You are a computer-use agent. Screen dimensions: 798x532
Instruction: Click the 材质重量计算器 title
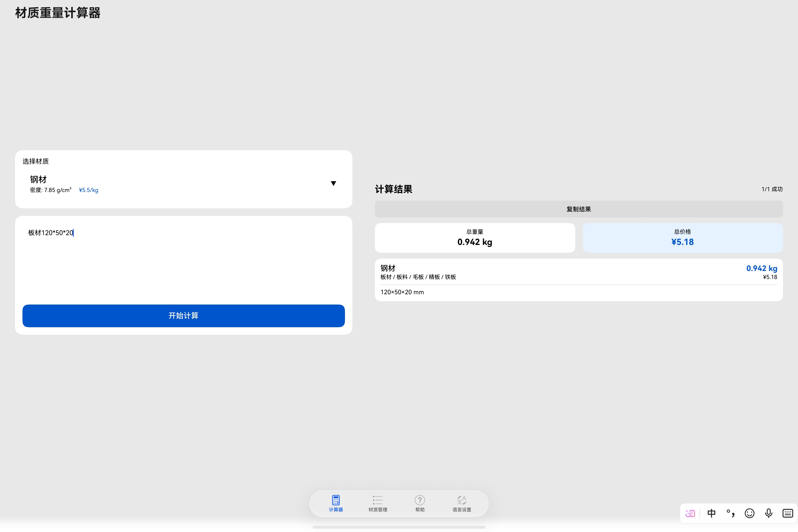(58, 13)
